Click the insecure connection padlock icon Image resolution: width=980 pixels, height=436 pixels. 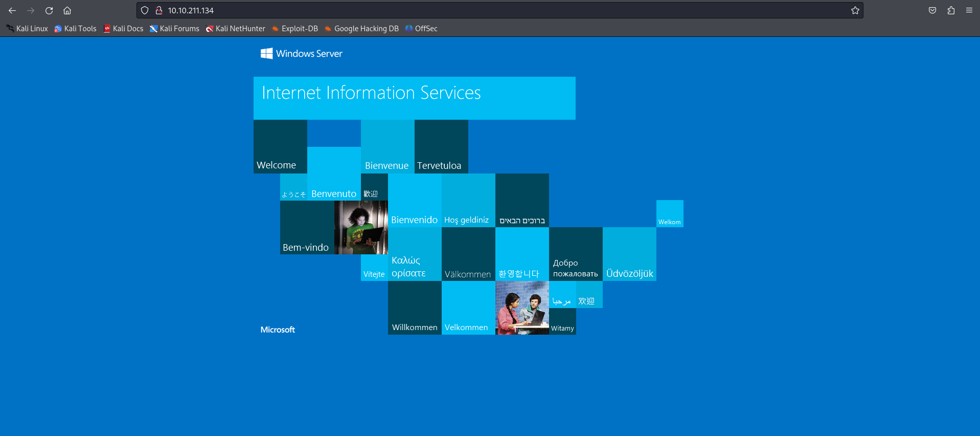pyautogui.click(x=158, y=10)
